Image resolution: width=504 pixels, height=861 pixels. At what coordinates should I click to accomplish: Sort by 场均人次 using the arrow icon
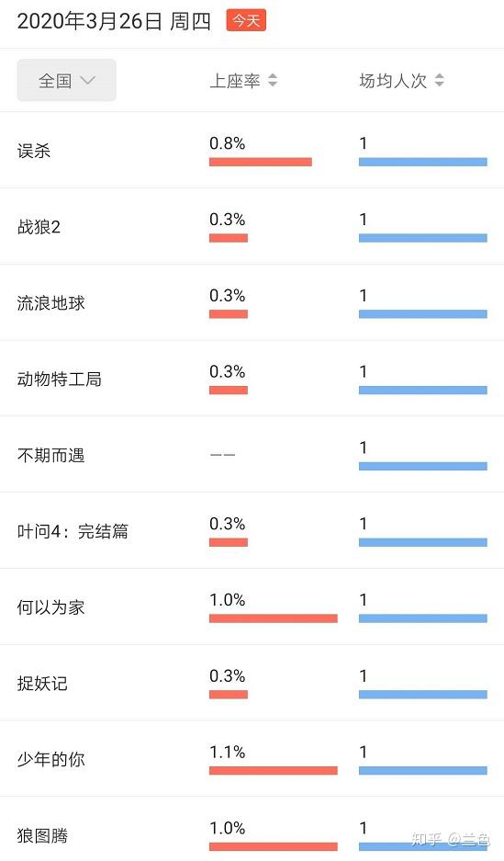(440, 80)
